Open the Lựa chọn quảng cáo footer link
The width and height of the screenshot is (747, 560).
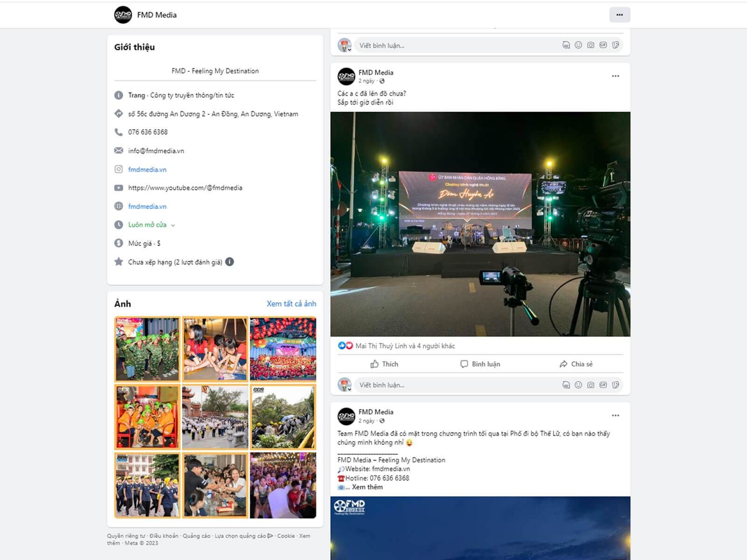click(x=244, y=536)
